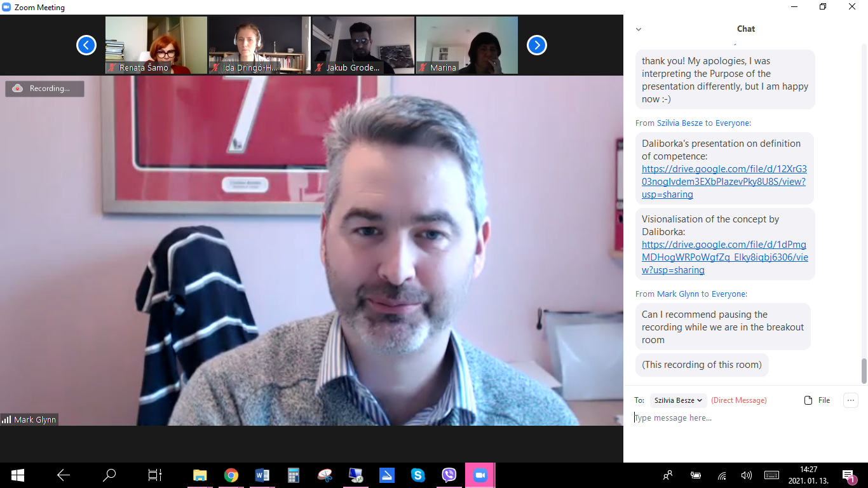Select Marina's video thumbnail
The width and height of the screenshot is (868, 488).
coord(467,44)
